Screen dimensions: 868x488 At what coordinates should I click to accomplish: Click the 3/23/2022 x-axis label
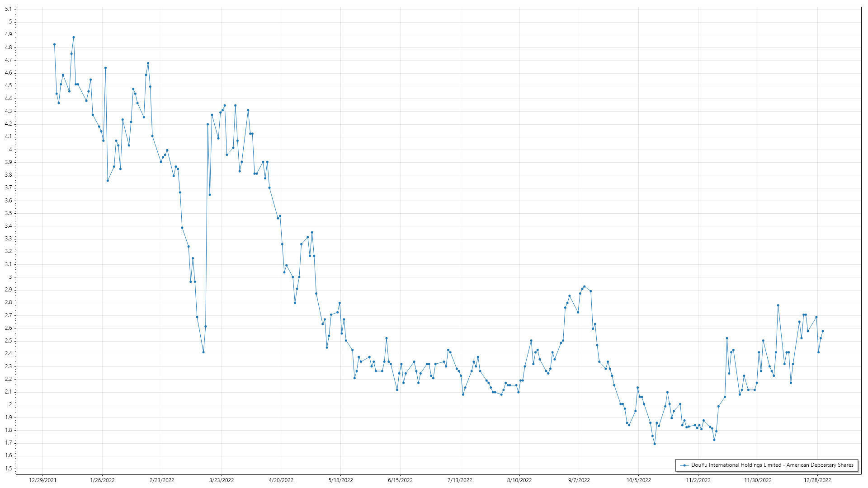(x=222, y=480)
